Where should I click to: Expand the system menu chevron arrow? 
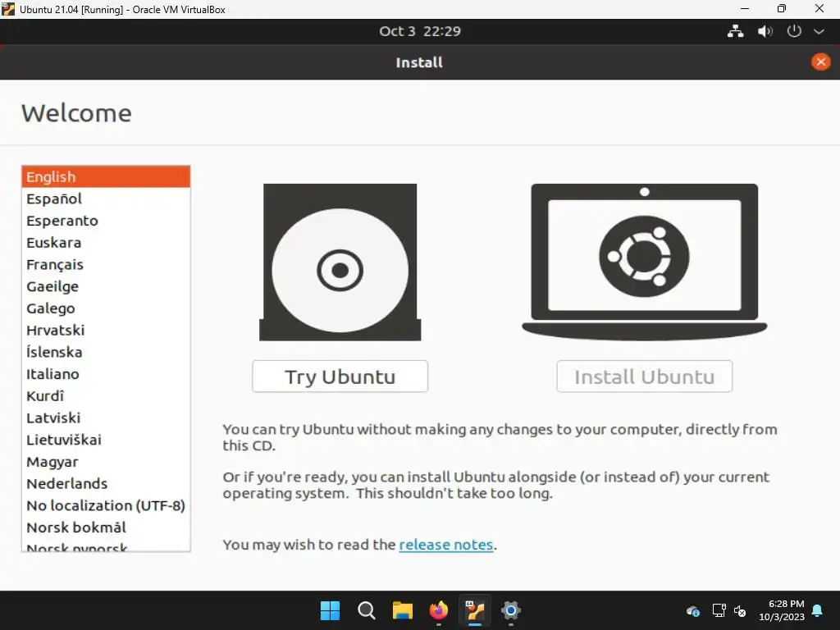819,31
